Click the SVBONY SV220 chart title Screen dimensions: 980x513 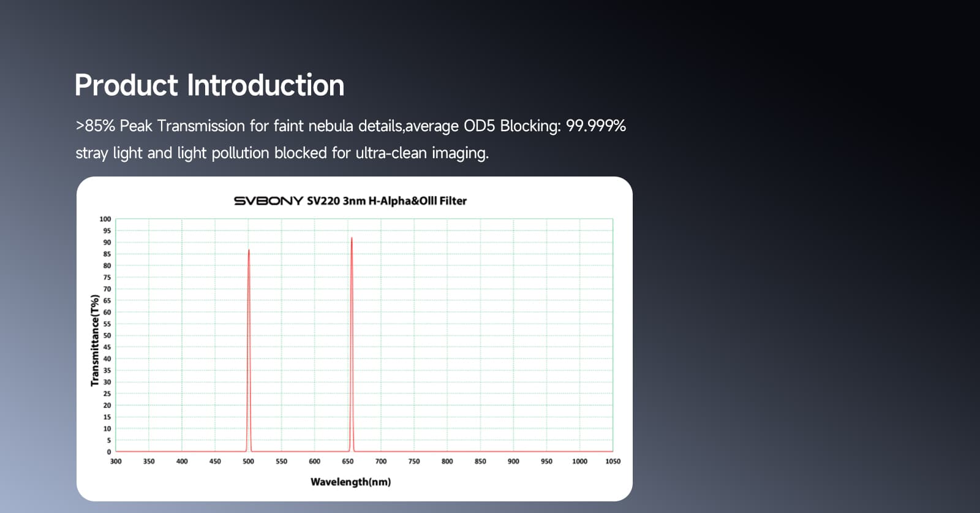(350, 201)
